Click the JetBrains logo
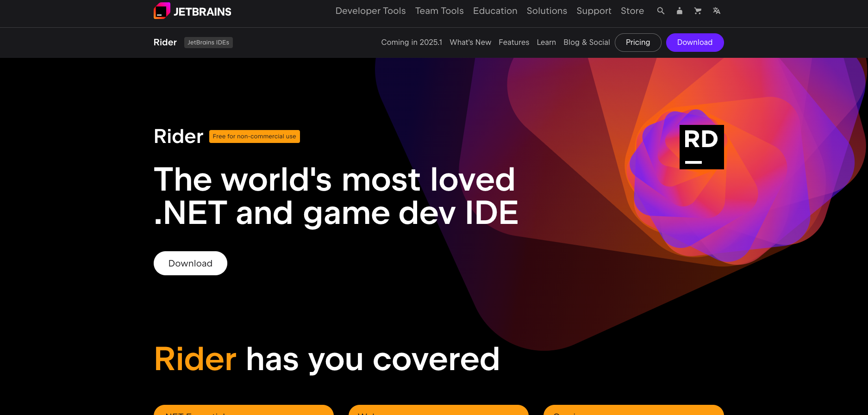Image resolution: width=868 pixels, height=415 pixels. [193, 11]
